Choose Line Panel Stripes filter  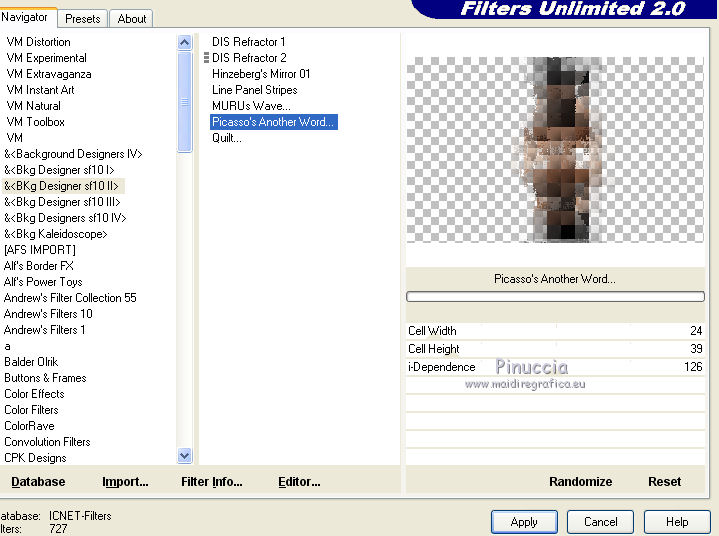click(254, 90)
